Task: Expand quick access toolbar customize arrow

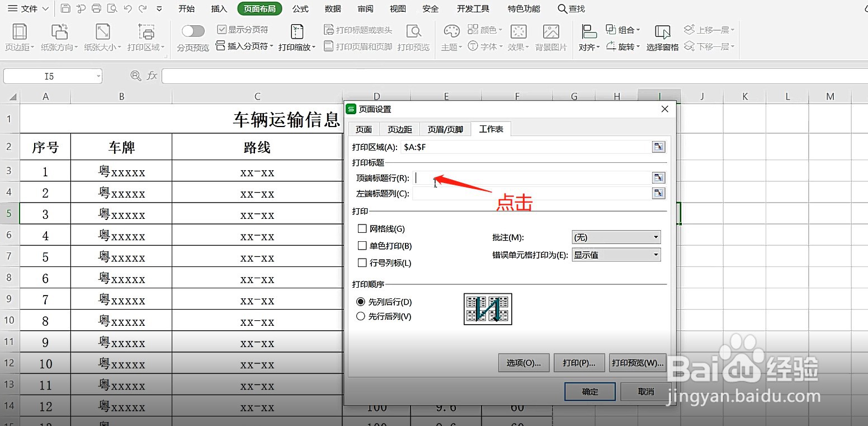Action: coord(159,9)
